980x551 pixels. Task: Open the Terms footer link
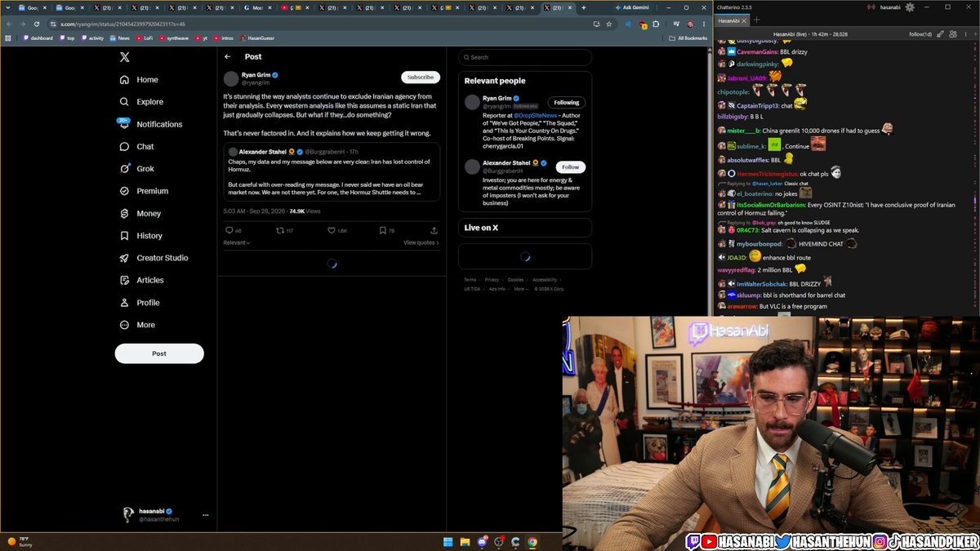tap(470, 279)
